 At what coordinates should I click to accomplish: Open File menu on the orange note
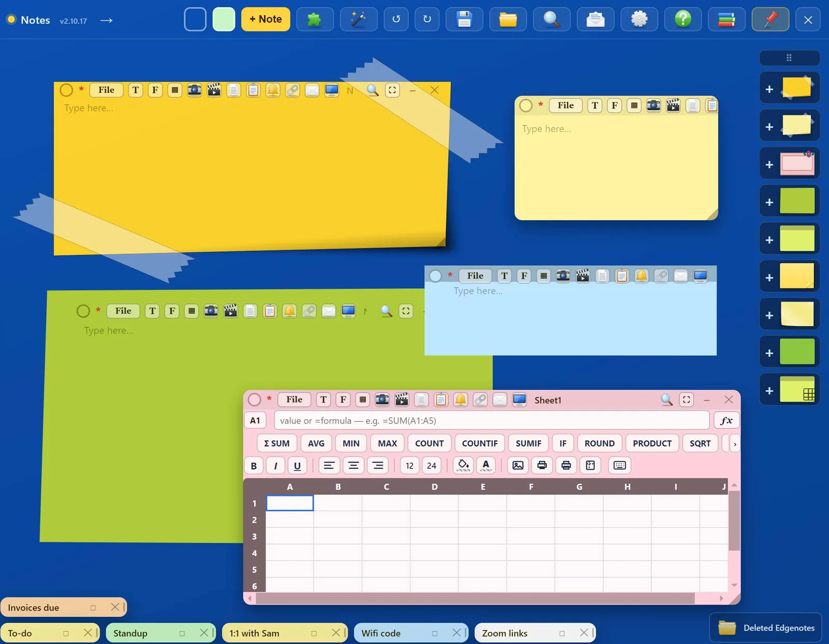point(106,90)
